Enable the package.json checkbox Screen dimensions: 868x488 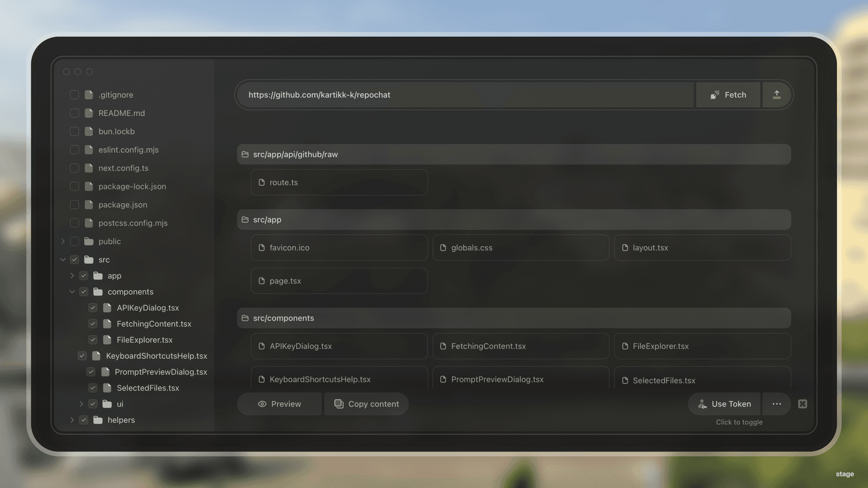(75, 205)
